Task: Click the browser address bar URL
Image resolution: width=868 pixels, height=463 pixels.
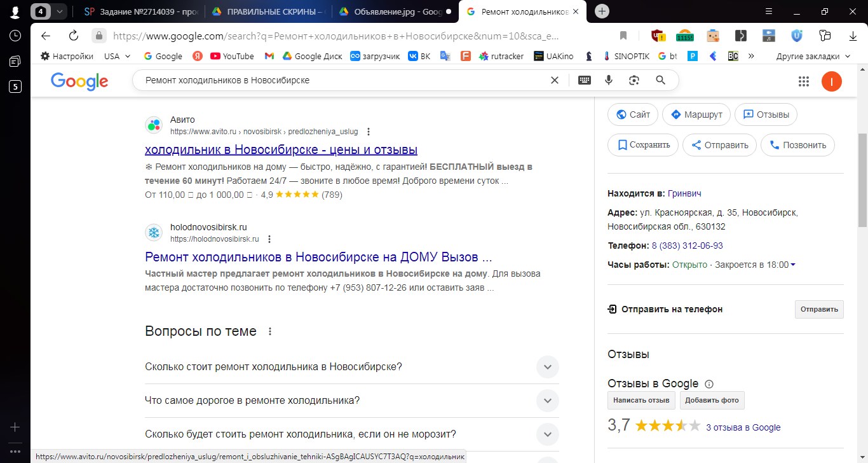Action: [336, 36]
